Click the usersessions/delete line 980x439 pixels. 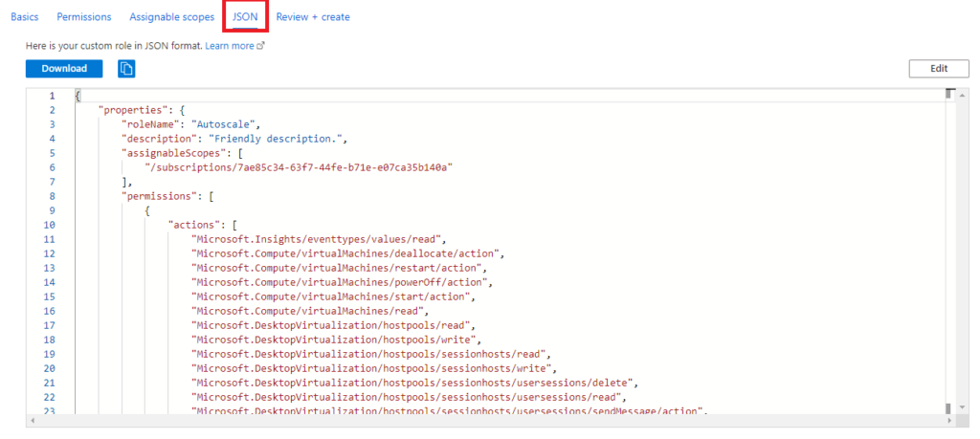pyautogui.click(x=414, y=383)
